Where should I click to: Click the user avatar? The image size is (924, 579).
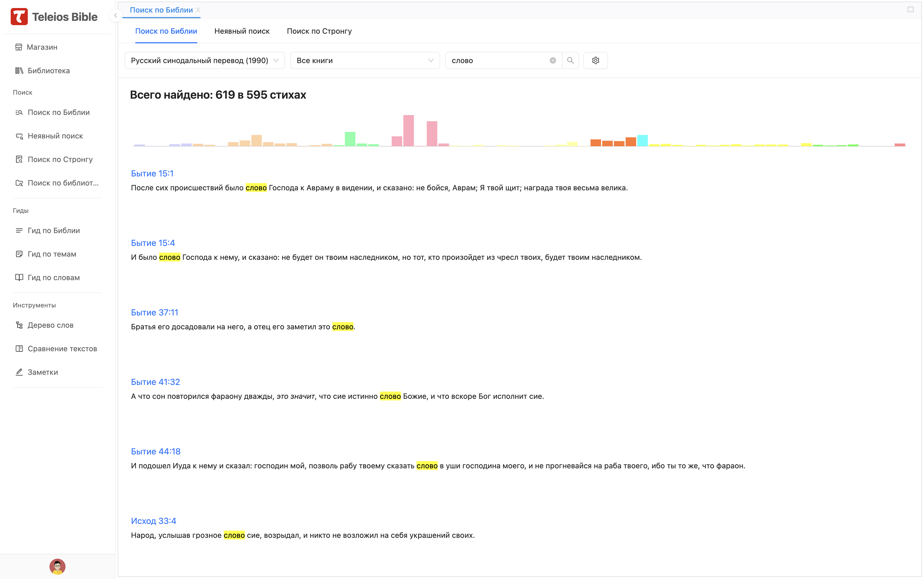click(x=57, y=566)
